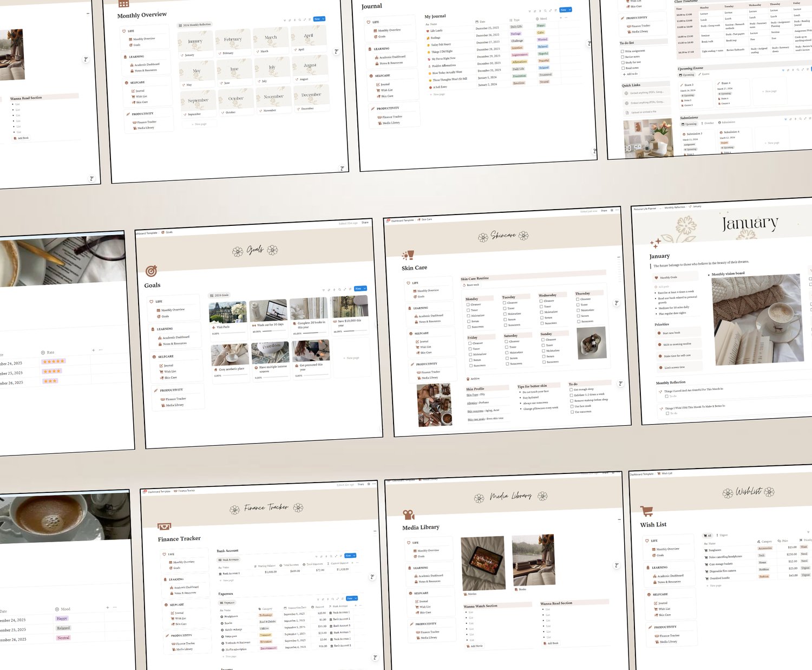Open search in the Goals database toolbar

click(339, 289)
